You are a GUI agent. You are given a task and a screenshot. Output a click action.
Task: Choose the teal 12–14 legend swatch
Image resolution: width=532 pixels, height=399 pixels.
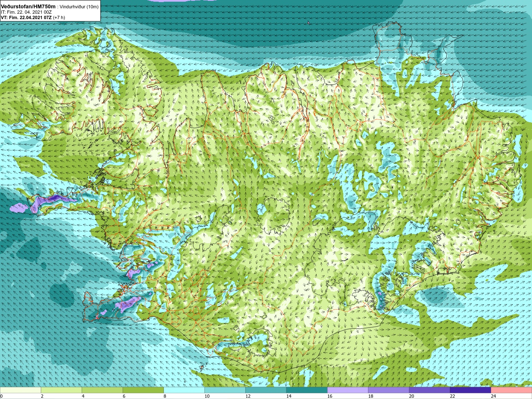click(266, 390)
